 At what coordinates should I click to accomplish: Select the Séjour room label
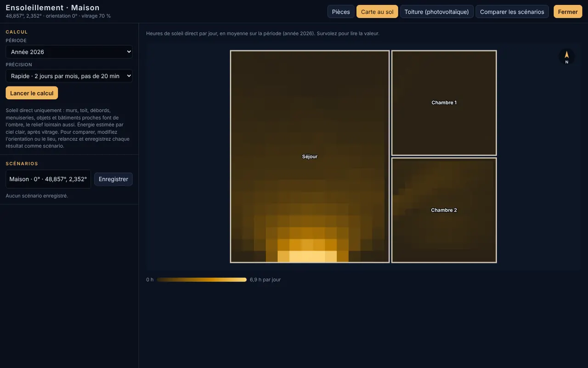(310, 156)
